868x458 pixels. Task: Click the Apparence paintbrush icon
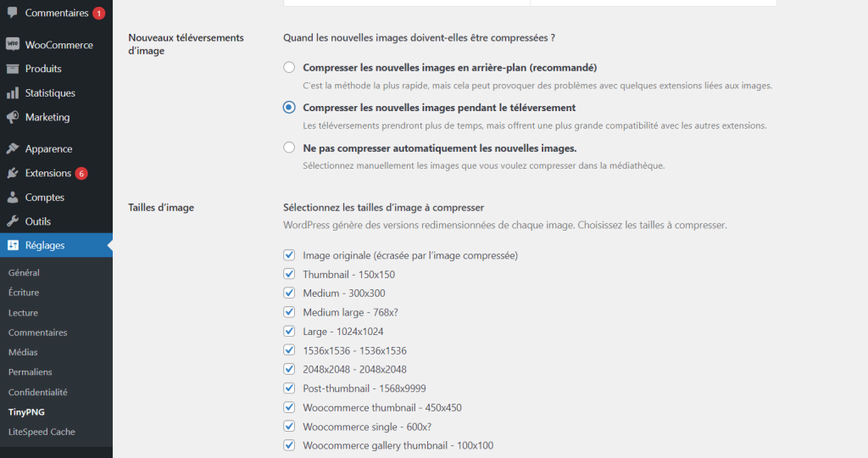[13, 148]
